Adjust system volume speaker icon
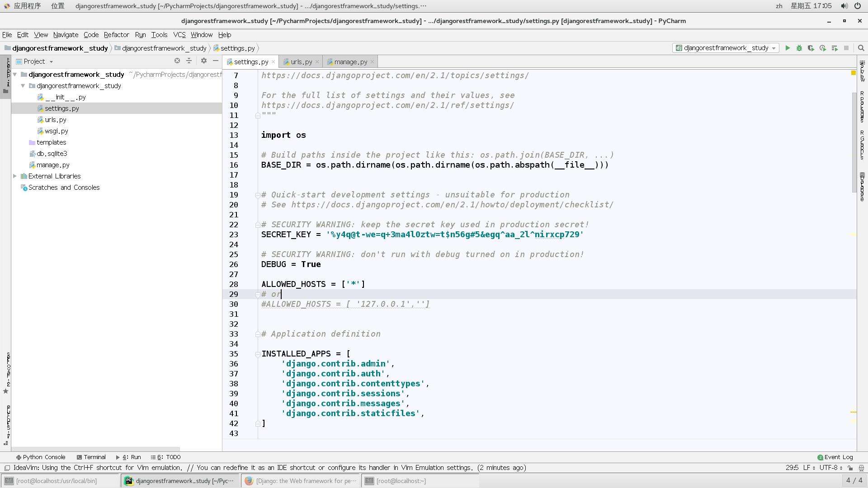 844,6
